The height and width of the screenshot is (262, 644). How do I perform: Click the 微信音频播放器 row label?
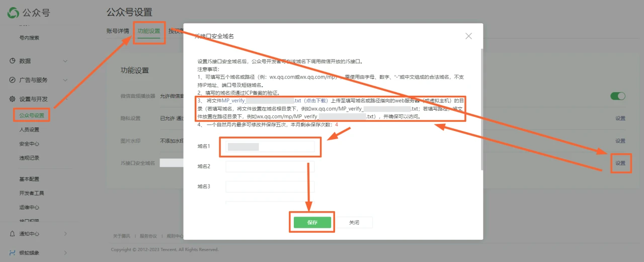138,96
